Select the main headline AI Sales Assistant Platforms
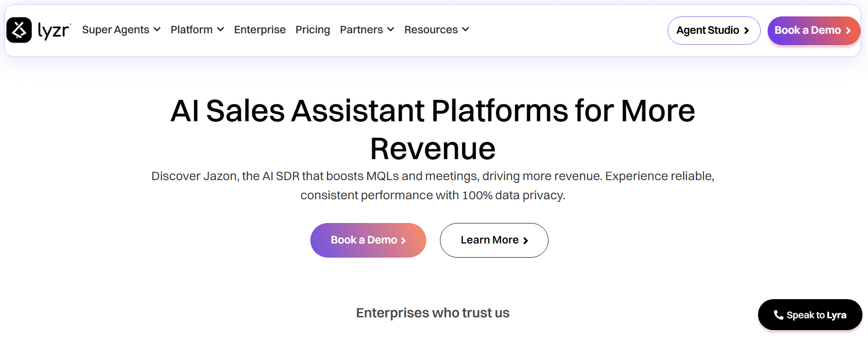The image size is (868, 347). click(x=433, y=129)
